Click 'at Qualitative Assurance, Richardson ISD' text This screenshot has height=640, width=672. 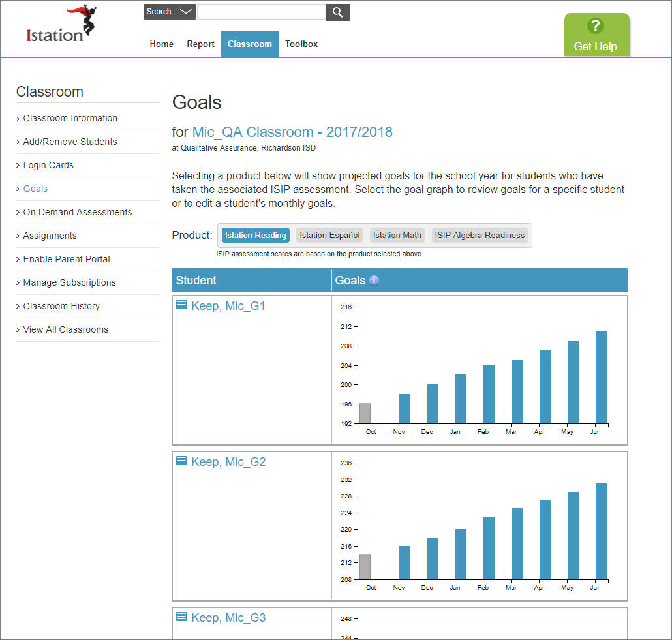point(244,148)
